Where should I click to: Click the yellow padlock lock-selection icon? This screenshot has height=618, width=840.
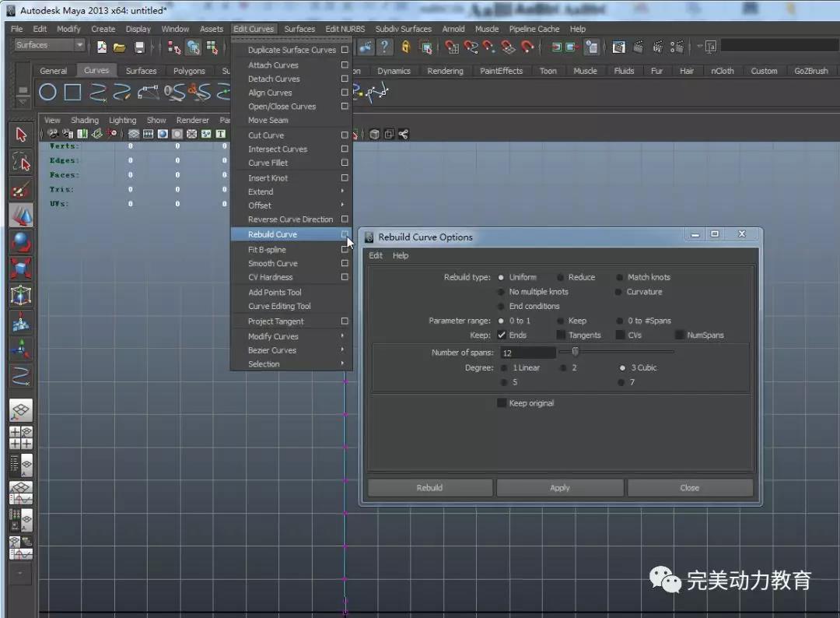pos(405,47)
